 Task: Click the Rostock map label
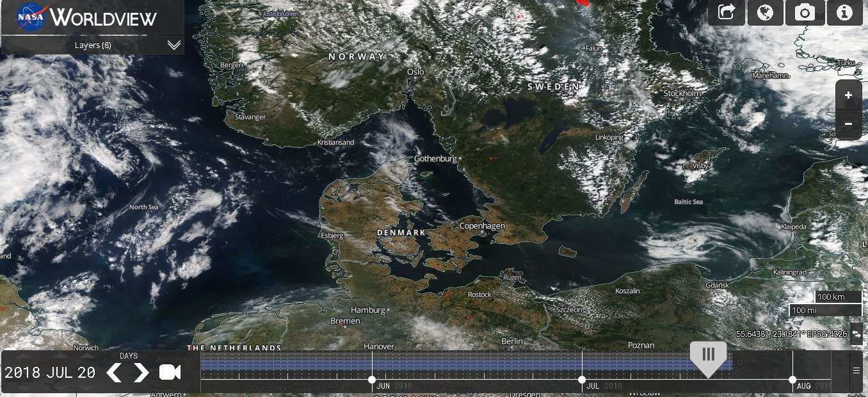[x=479, y=295]
